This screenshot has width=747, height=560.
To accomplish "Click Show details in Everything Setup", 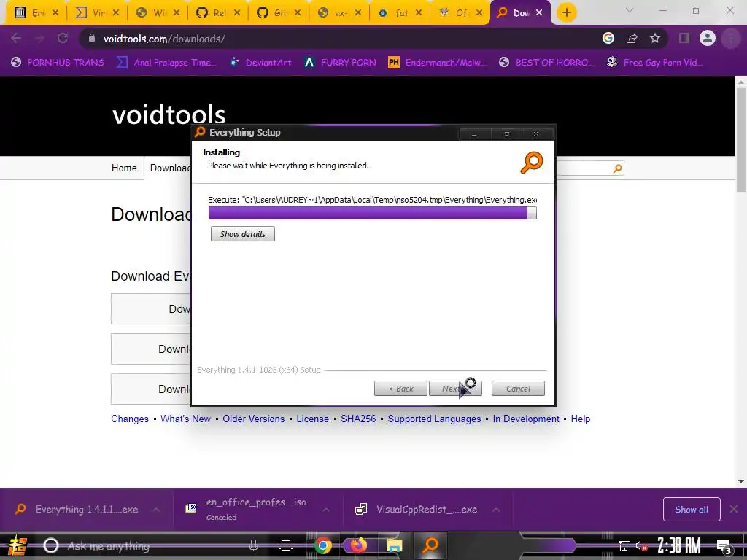I will click(x=242, y=234).
